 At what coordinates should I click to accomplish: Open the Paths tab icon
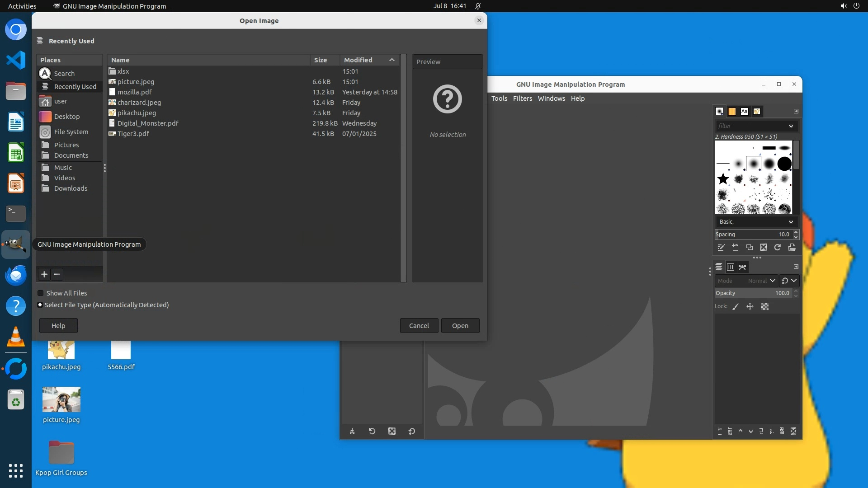click(x=742, y=267)
